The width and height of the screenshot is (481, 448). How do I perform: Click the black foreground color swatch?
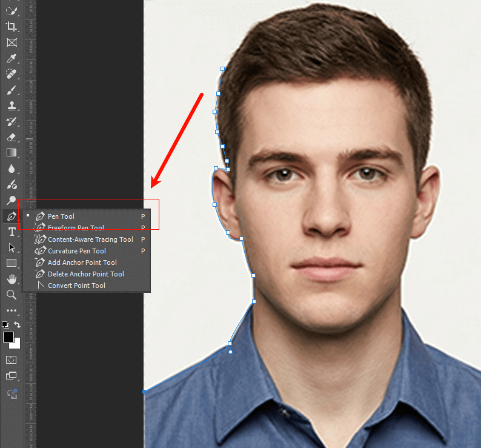coord(8,337)
